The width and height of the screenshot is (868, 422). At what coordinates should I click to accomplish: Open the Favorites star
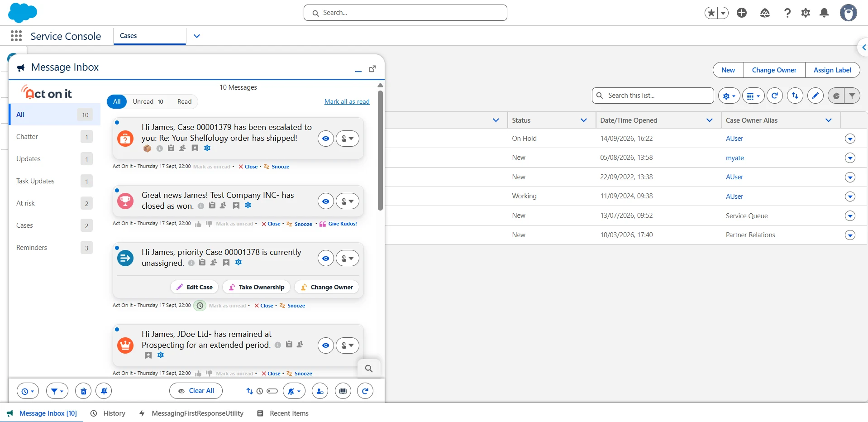(711, 13)
